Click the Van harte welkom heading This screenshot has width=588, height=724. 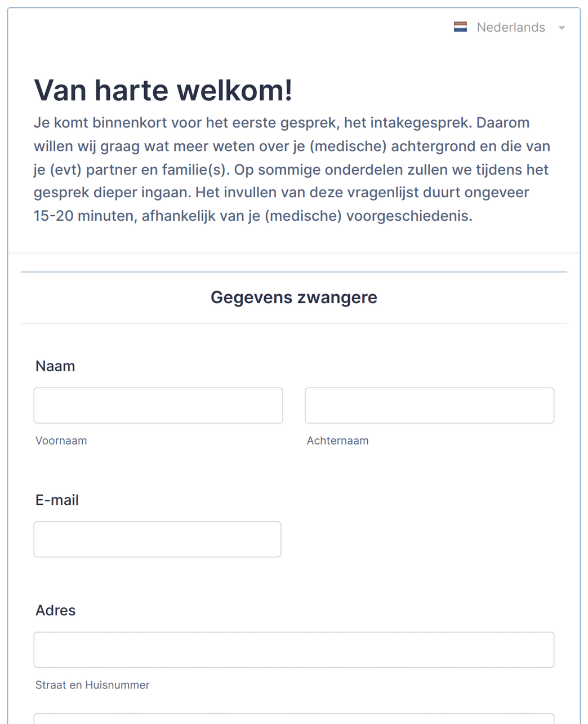click(163, 90)
